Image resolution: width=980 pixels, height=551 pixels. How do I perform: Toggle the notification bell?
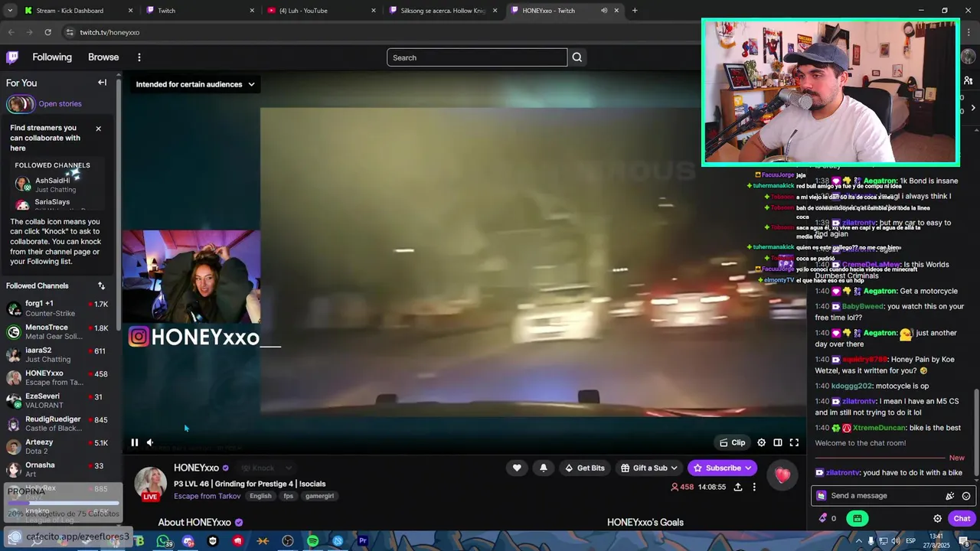pos(543,468)
